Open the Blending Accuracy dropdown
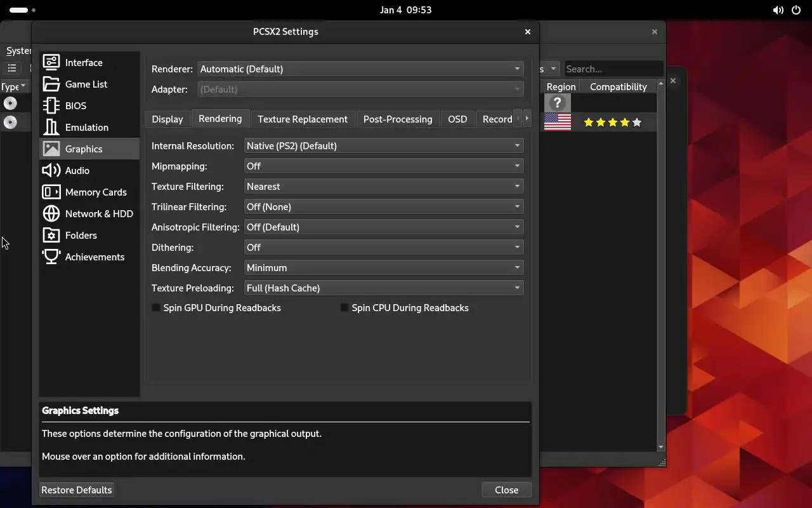This screenshot has height=508, width=812. click(384, 267)
